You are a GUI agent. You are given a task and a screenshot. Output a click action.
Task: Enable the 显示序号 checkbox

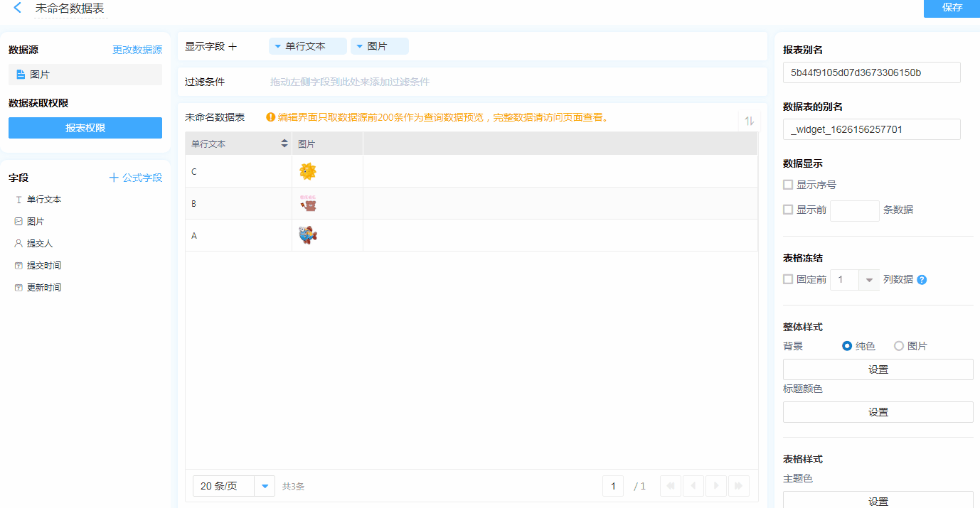coord(788,185)
